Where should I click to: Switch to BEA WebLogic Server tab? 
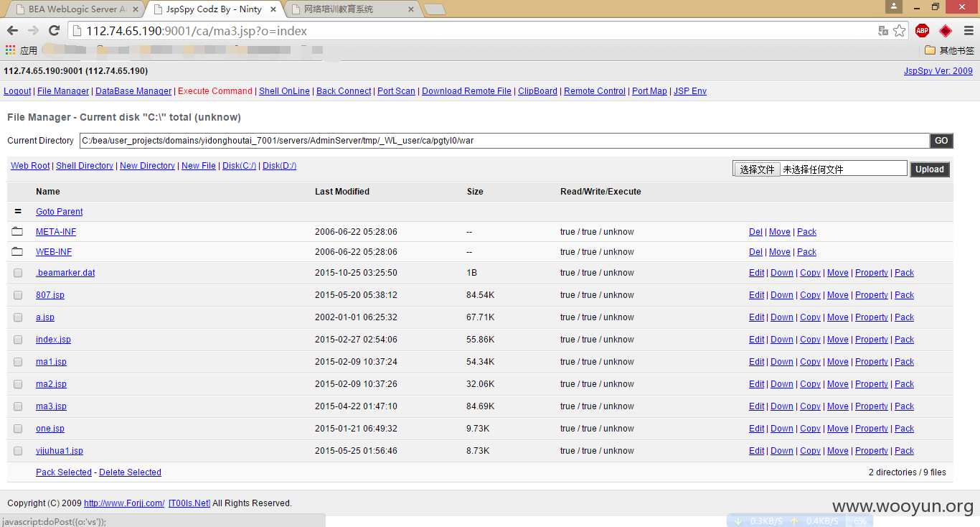[x=75, y=9]
